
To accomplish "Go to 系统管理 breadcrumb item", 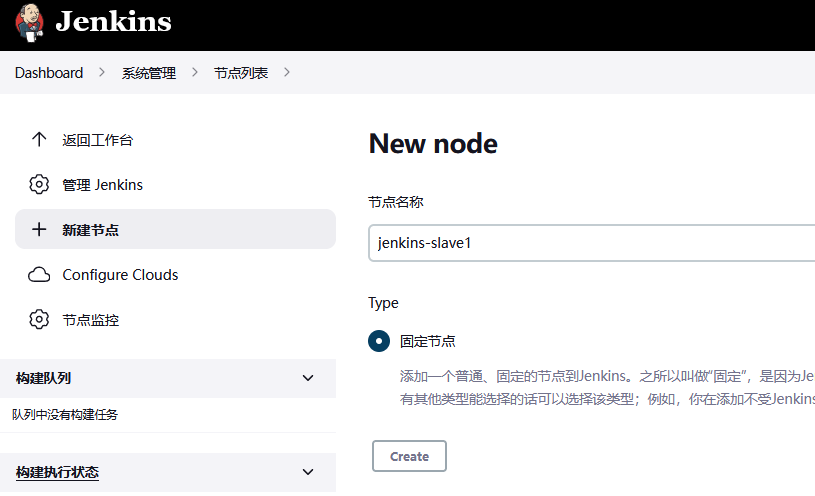I will (x=148, y=73).
